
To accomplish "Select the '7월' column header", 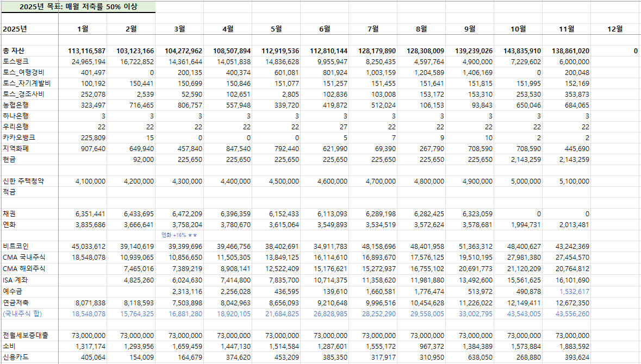I will (373, 29).
